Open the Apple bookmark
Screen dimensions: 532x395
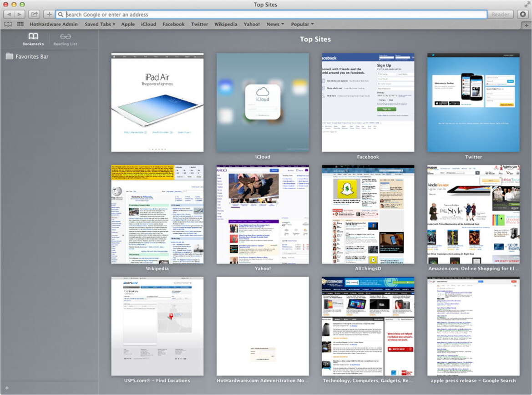pyautogui.click(x=128, y=24)
